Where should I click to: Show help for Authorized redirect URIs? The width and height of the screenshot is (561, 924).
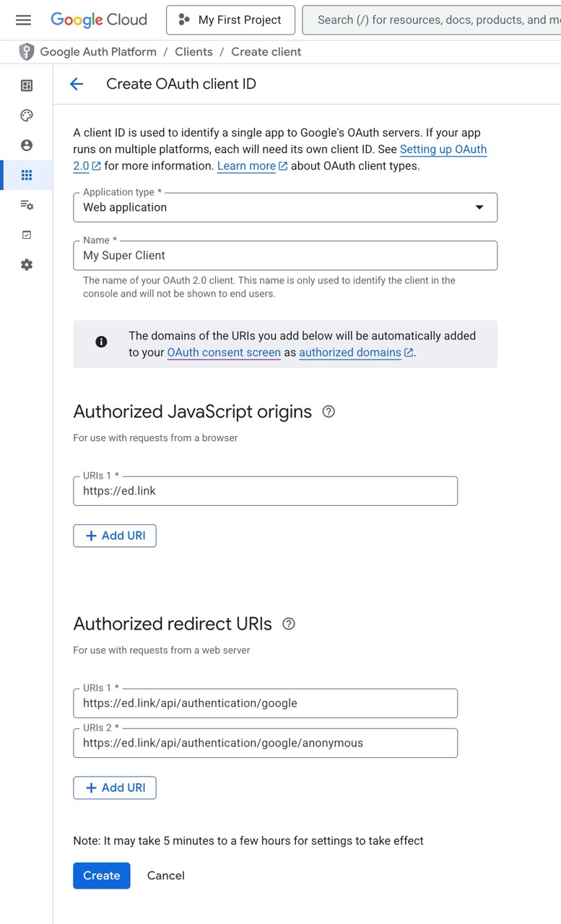[289, 624]
